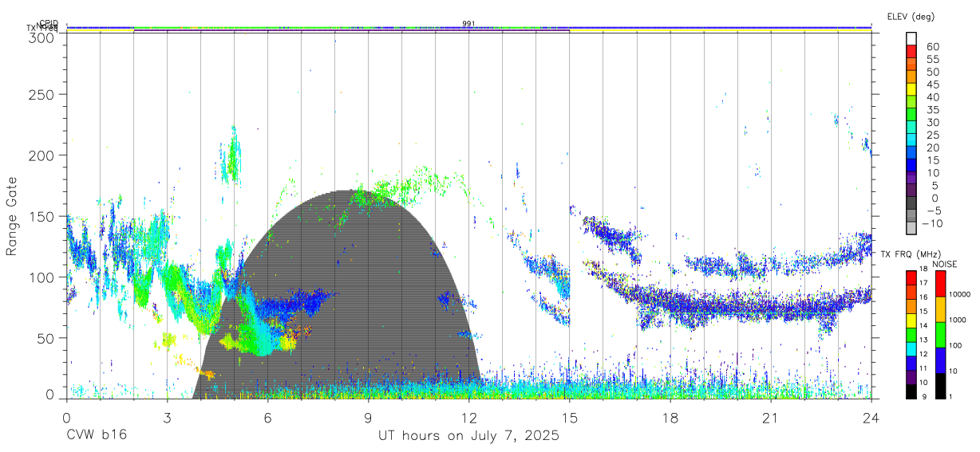Pick the red TX FRQ swatch between 18 and 17
Screen dimensions: 980x452
pos(911,277)
